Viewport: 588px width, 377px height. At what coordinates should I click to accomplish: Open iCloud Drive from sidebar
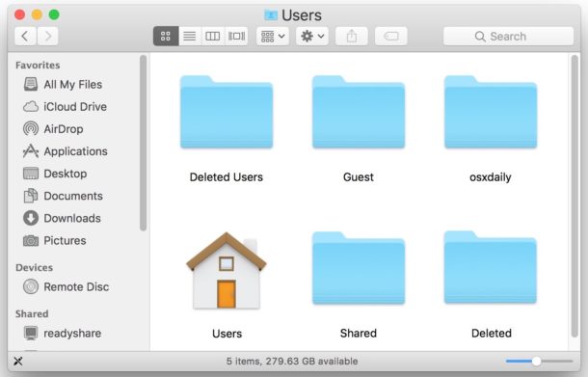65,106
